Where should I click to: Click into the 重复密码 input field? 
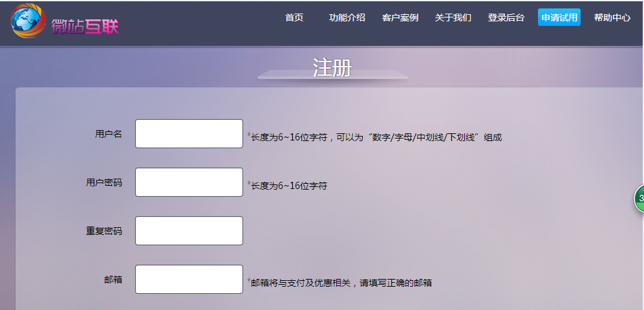[189, 230]
